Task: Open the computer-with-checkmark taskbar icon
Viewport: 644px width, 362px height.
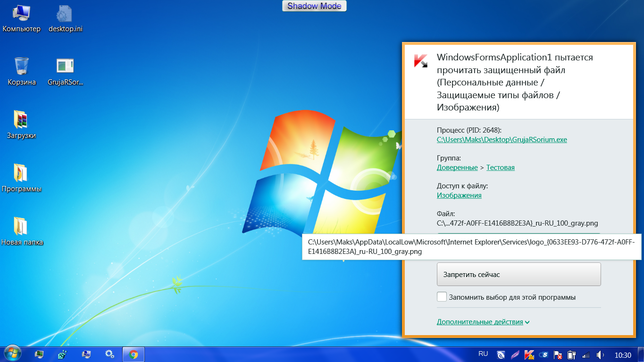Action: click(86, 354)
